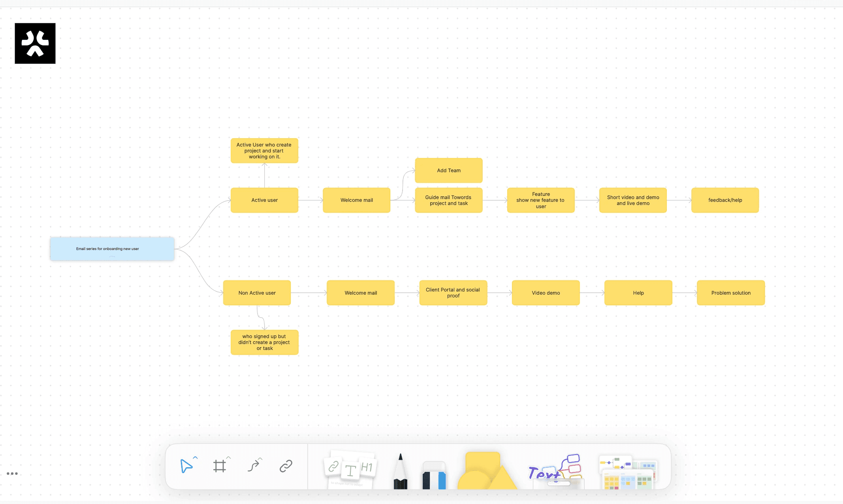Select the blue Email series root node
843x504 pixels.
click(112, 249)
